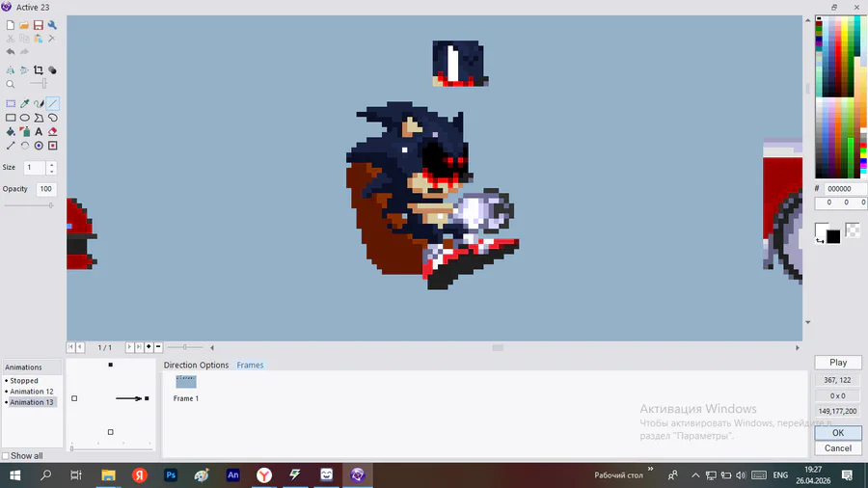Screen dimensions: 868x488
Task: Add a frame with the plus button
Action: [x=149, y=347]
